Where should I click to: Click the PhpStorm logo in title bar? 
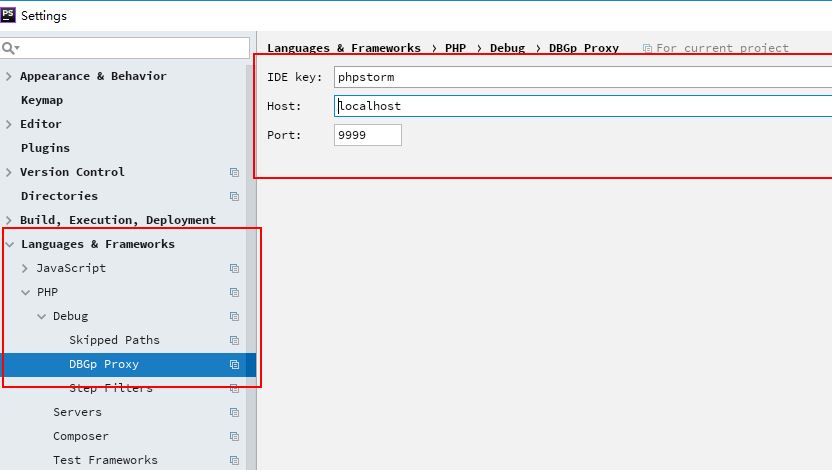[x=9, y=16]
